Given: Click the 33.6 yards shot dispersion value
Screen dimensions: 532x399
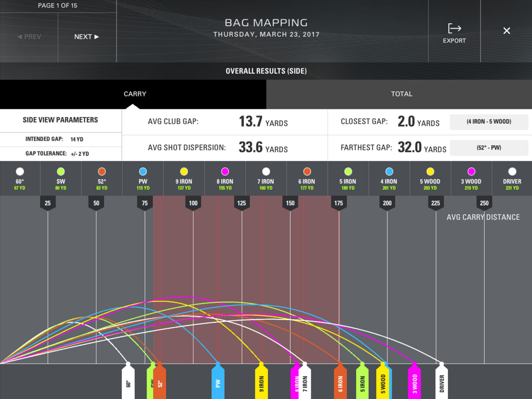Looking at the screenshot, I should (x=263, y=147).
